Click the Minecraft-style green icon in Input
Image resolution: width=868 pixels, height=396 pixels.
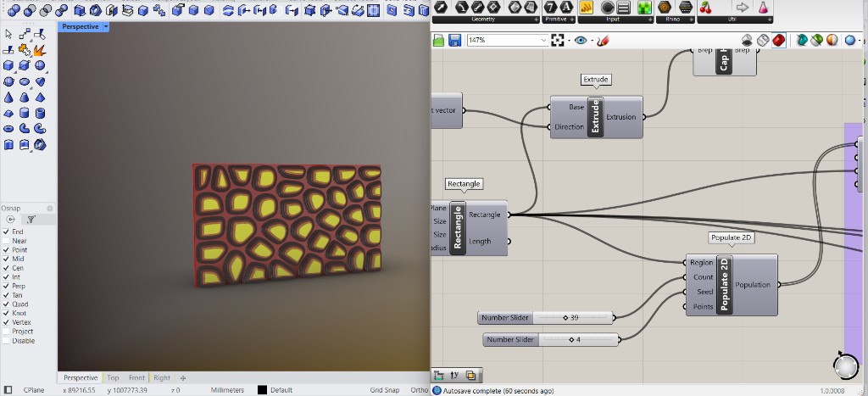[x=644, y=7]
